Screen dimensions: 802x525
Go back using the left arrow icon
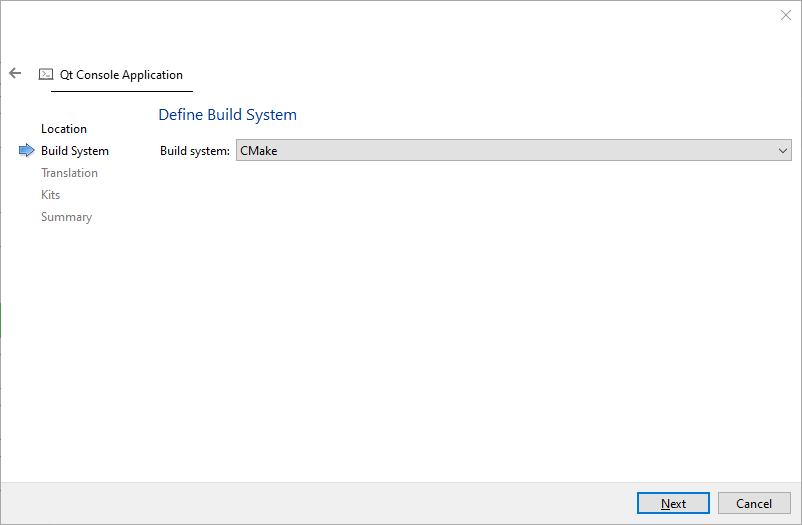click(x=15, y=73)
